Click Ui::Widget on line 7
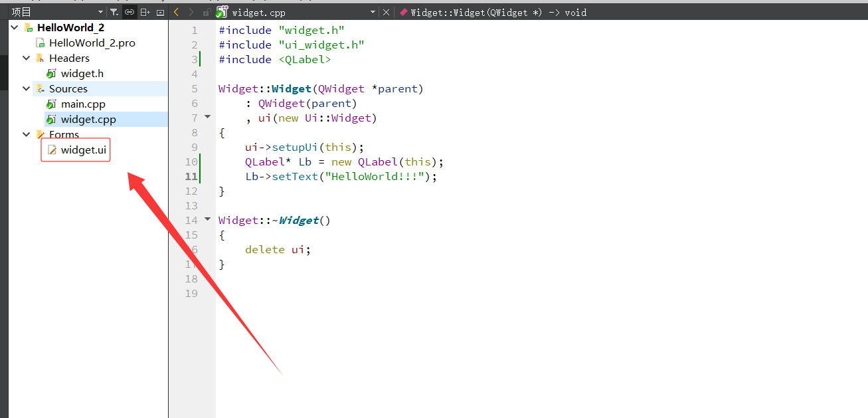This screenshot has width=868, height=418. (338, 118)
